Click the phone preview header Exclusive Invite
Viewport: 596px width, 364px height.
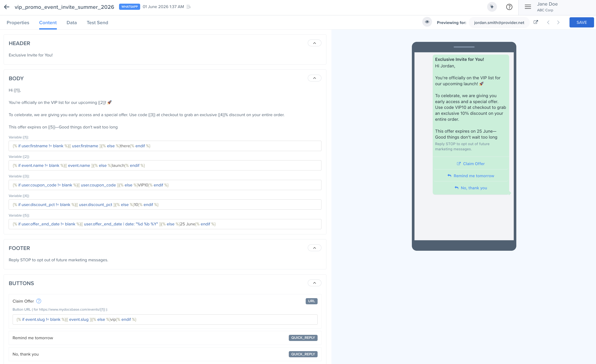pyautogui.click(x=459, y=59)
